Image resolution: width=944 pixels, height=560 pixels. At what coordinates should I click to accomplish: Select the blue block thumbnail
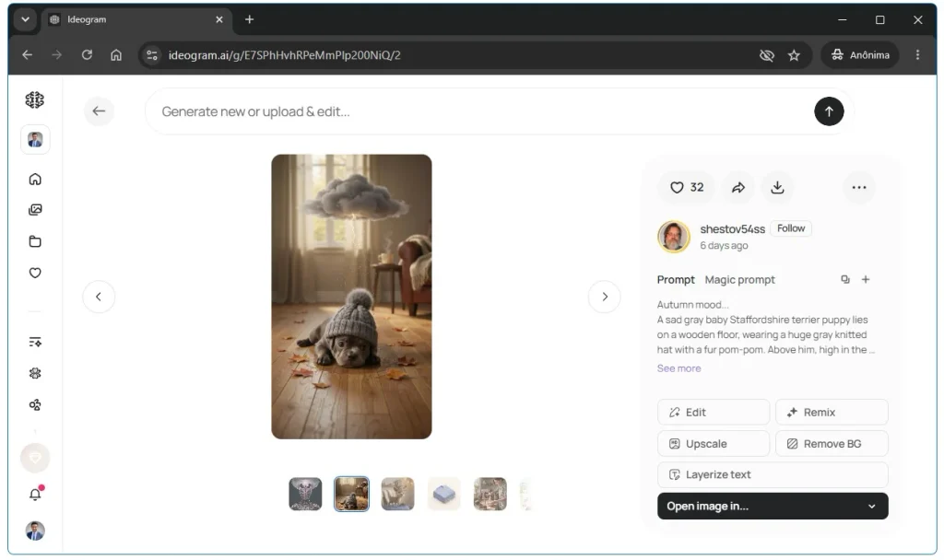443,494
